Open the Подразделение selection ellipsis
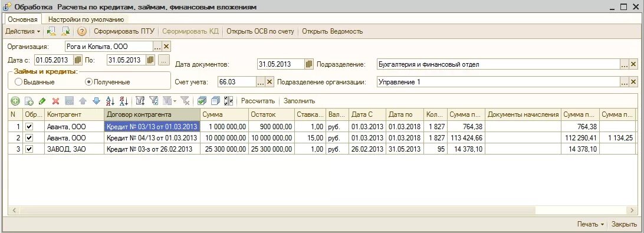The image size is (644, 233). click(x=625, y=64)
